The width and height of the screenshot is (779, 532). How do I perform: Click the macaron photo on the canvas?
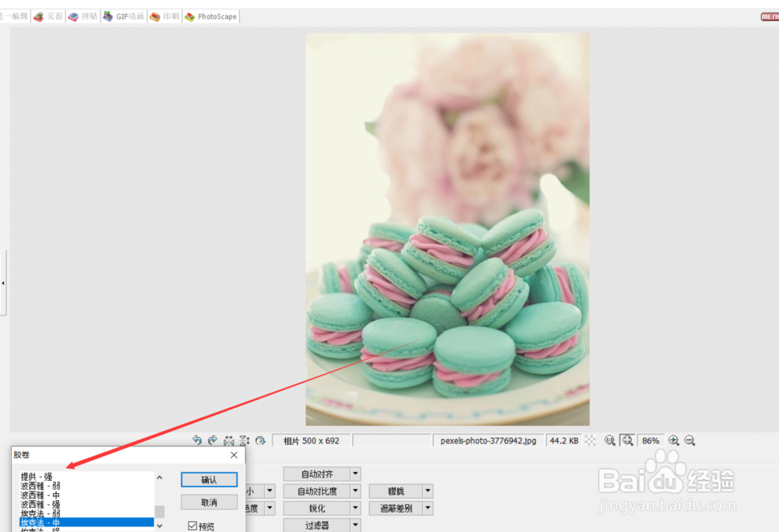point(447,229)
